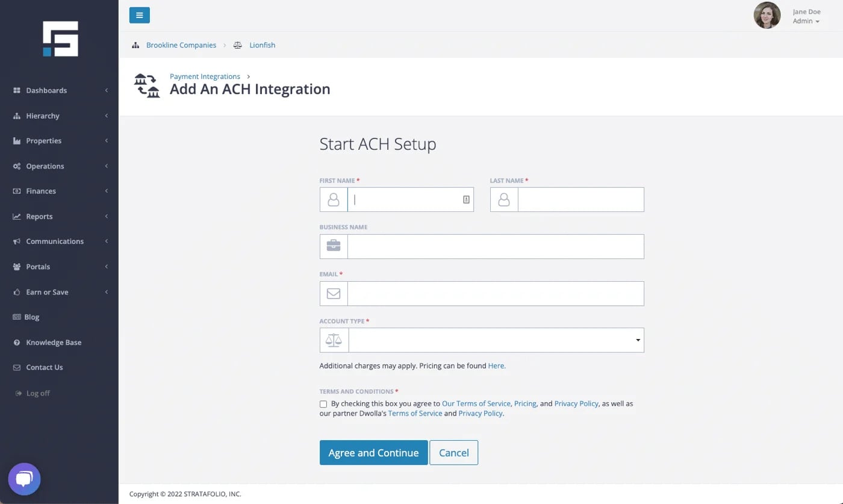Open Knowledge Base from the sidebar
This screenshot has height=504, width=843.
pyautogui.click(x=53, y=342)
